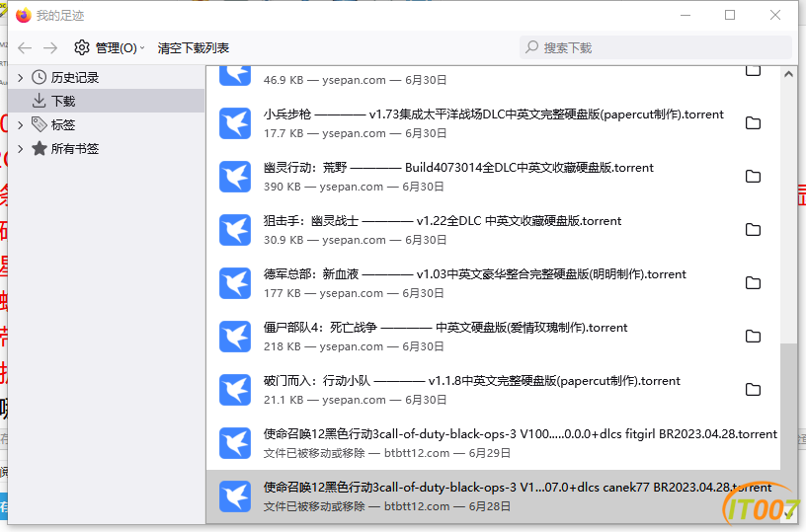Click 清空下载列表 button
This screenshot has height=532, width=806.
coord(194,48)
